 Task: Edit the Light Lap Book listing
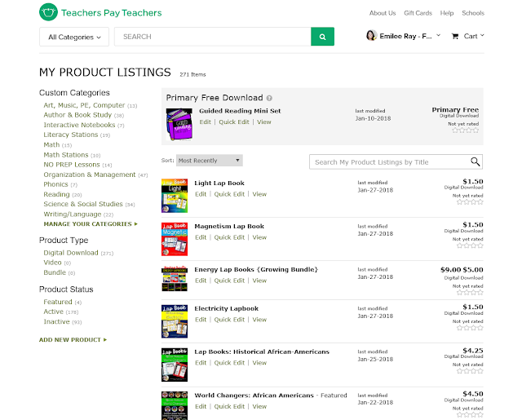[x=201, y=194]
